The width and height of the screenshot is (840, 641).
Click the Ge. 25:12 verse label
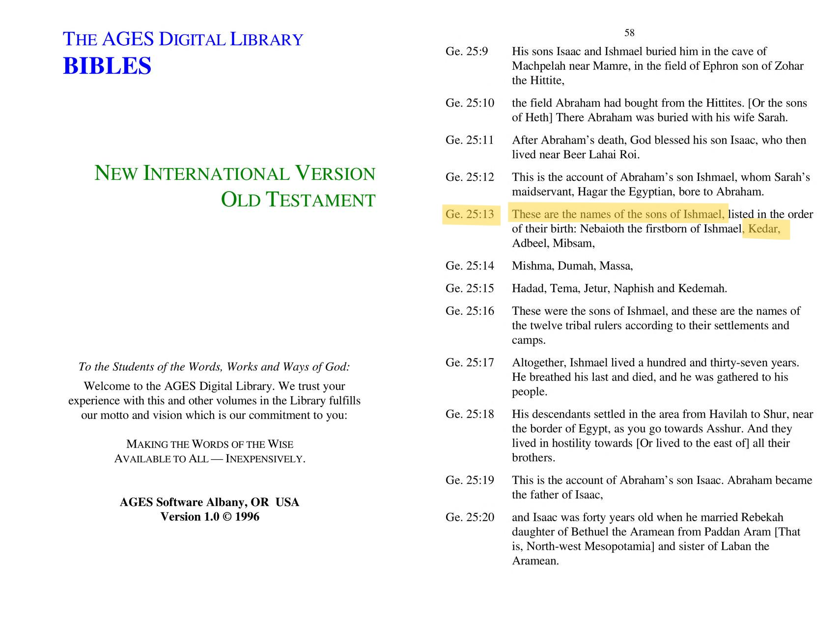click(x=470, y=177)
